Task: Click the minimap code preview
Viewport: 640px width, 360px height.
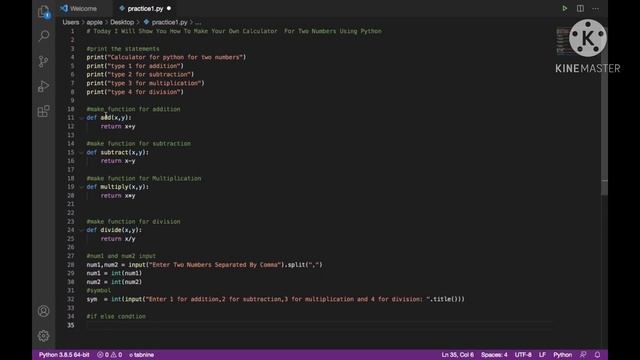Action: click(x=563, y=41)
